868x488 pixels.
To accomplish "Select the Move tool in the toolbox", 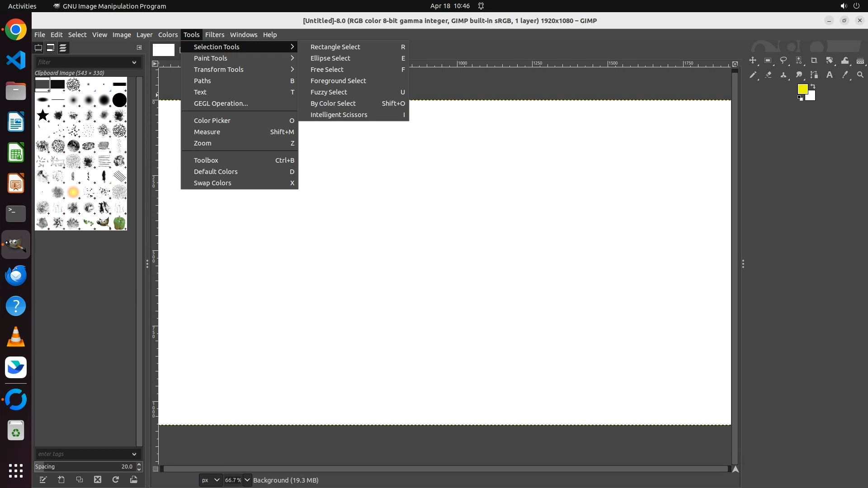I will point(753,61).
